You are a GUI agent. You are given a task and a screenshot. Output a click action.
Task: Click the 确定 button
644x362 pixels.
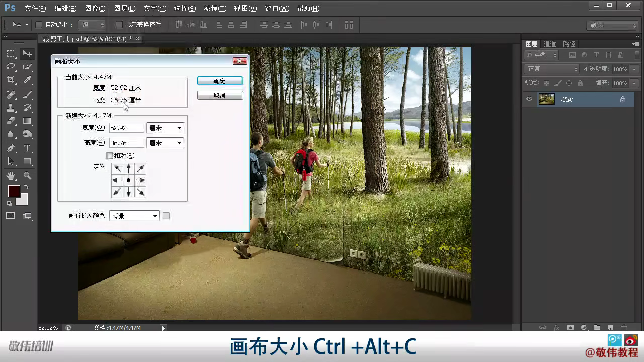pyautogui.click(x=220, y=81)
